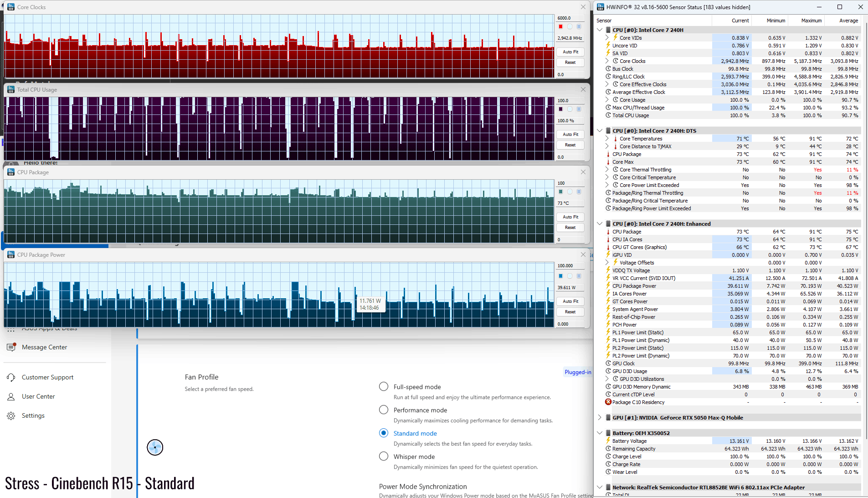Select Full-speed mode fan profile
Screen dimensions: 868x498
tap(384, 387)
